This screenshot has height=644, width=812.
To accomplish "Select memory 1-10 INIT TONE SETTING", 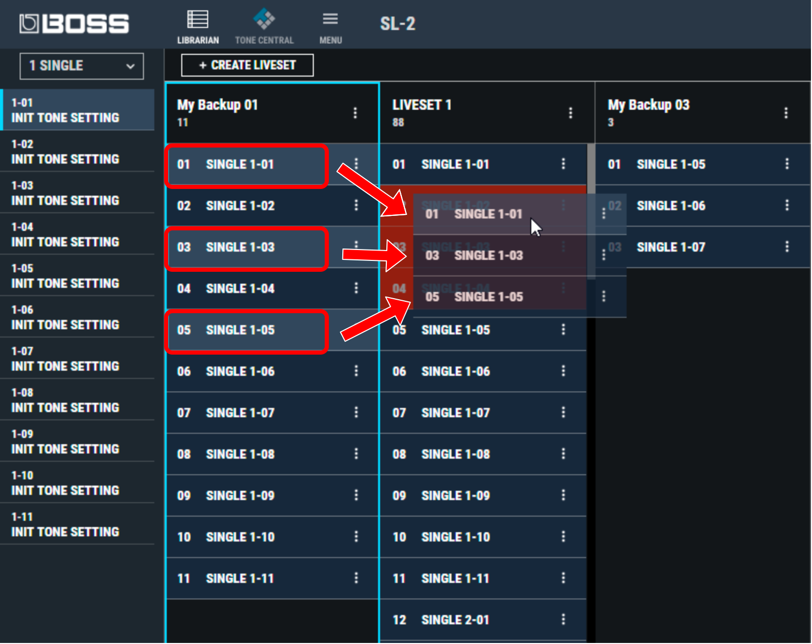I will point(78,482).
